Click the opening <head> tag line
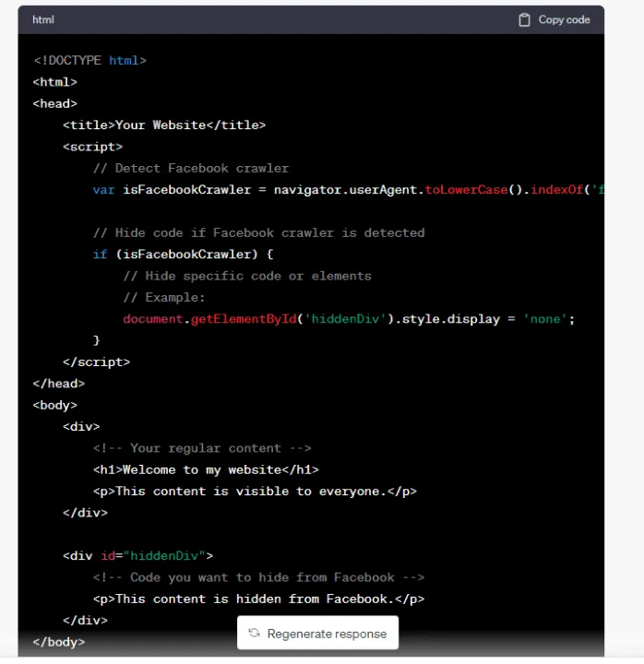Screen dimensions: 644x664 [55, 103]
